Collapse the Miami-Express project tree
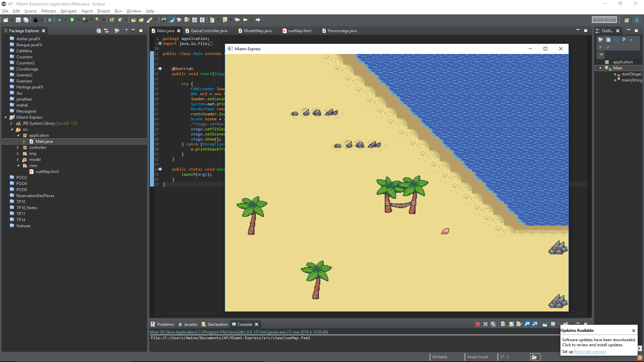644x362 pixels. [x=5, y=117]
